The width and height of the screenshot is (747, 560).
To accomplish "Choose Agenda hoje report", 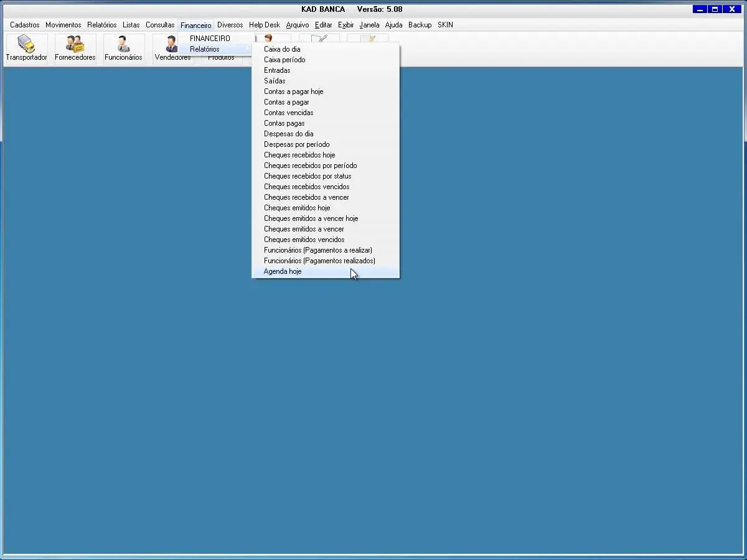I will (283, 272).
